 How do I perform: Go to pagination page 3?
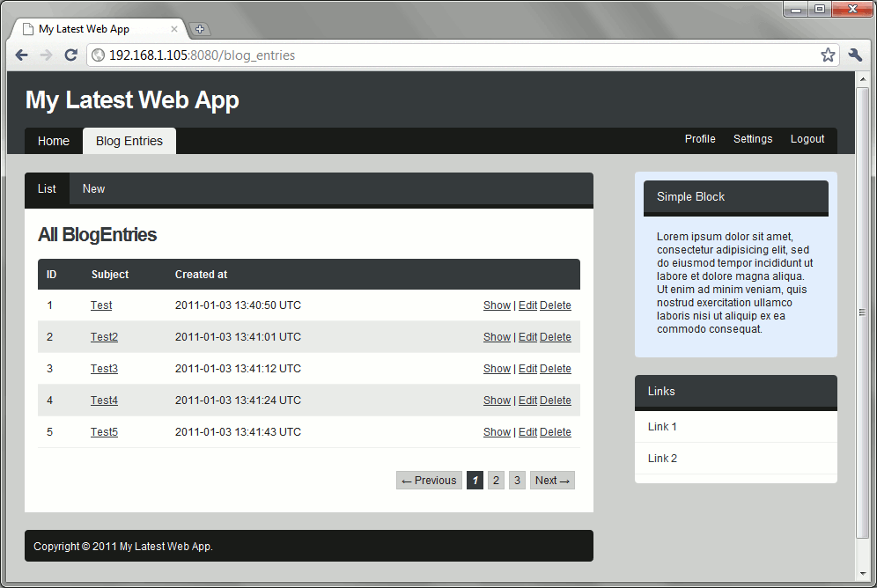[x=518, y=480]
